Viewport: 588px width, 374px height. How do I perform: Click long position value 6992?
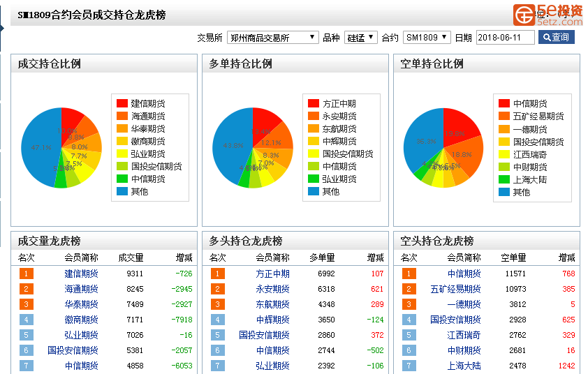[326, 274]
